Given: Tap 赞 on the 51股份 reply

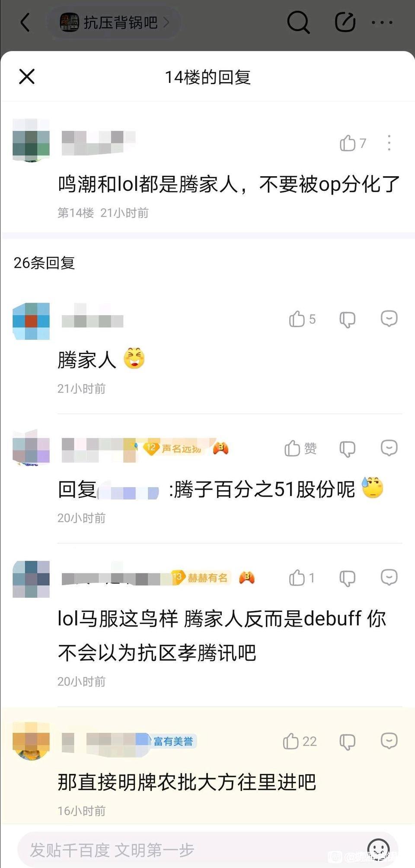Looking at the screenshot, I should [x=300, y=448].
